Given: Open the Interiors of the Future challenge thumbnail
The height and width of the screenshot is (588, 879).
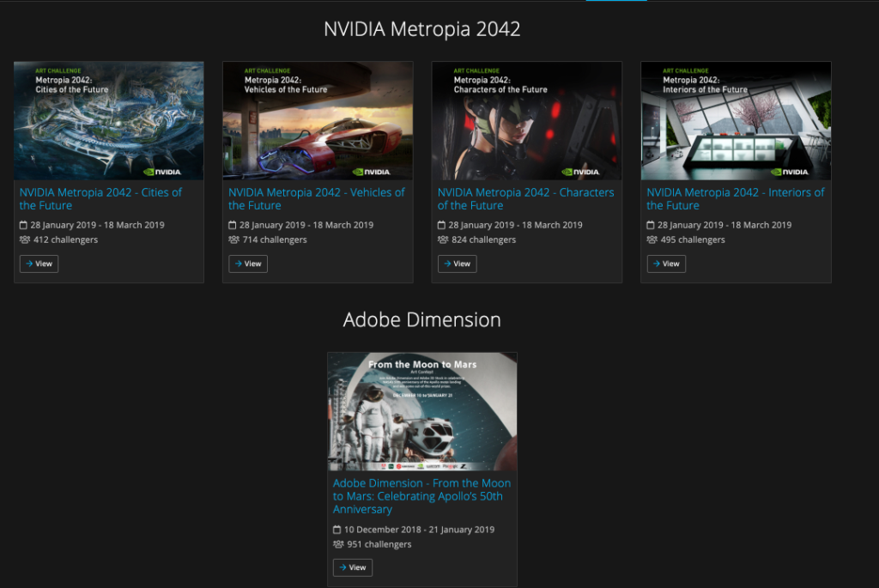Looking at the screenshot, I should tap(736, 120).
